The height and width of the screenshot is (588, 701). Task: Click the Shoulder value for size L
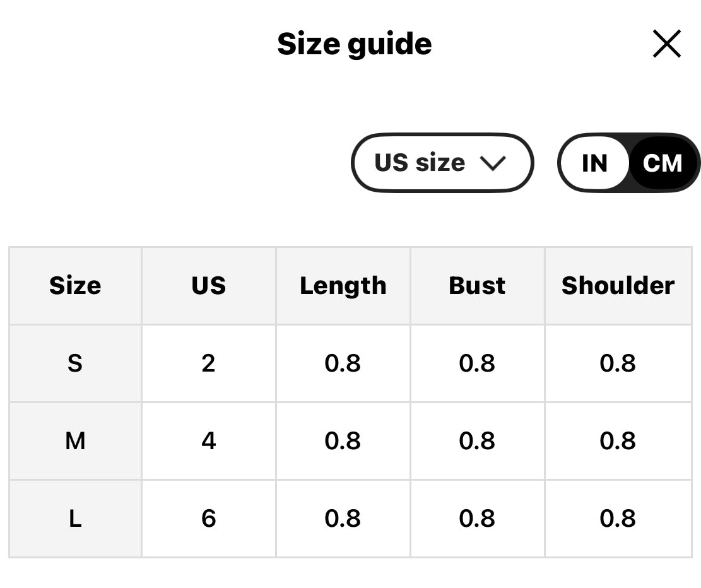tap(618, 519)
